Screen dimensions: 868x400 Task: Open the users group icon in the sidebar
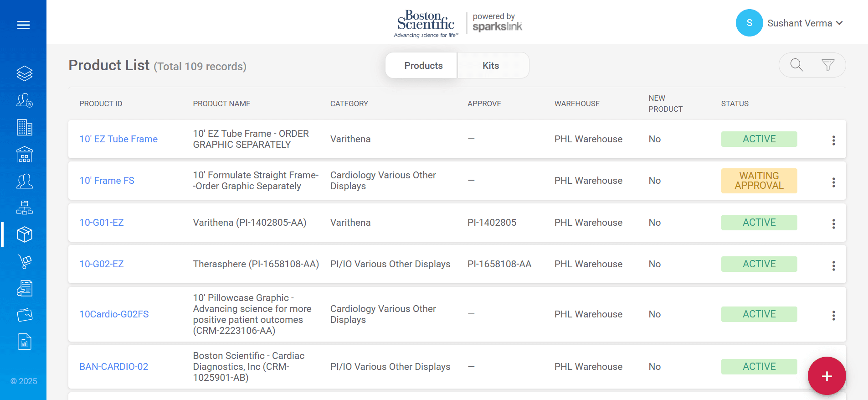(25, 181)
